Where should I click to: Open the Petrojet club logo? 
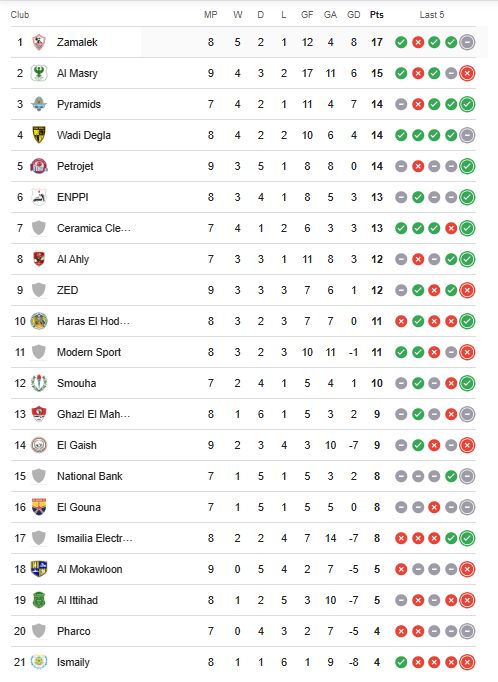39,166
